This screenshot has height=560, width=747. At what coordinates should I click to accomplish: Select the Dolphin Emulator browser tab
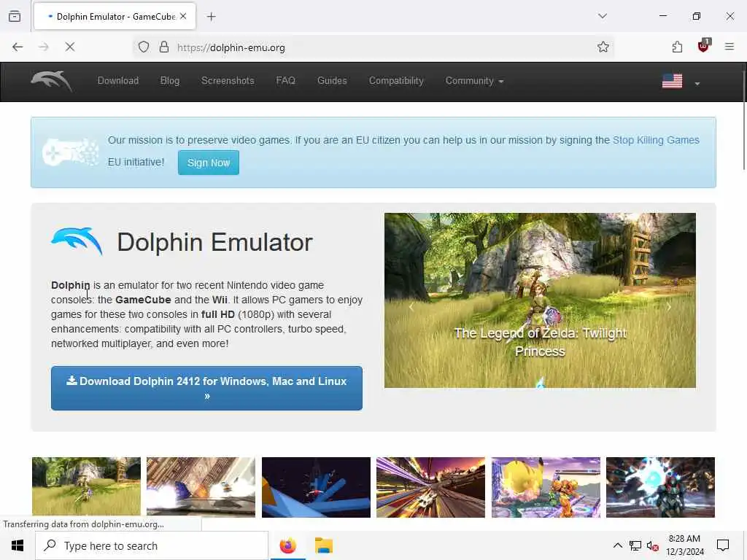[115, 17]
